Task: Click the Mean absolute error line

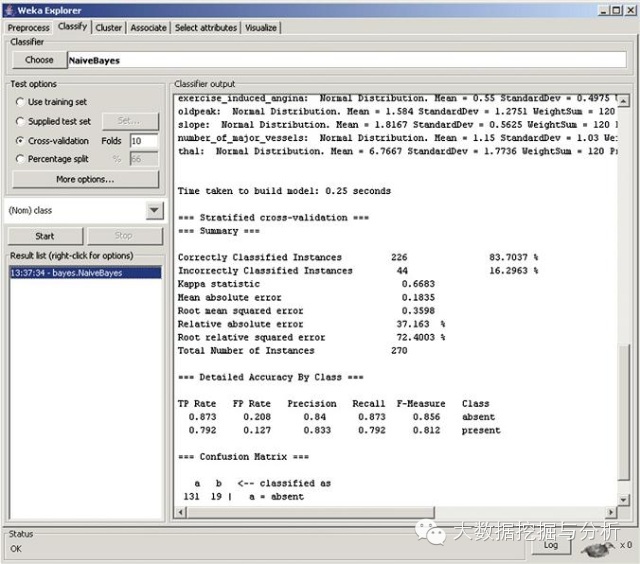Action: [x=307, y=298]
